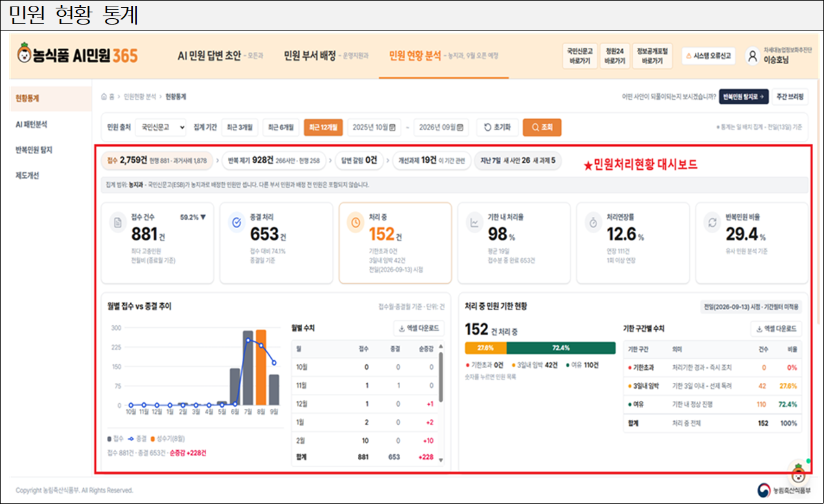Click the chart icon on 기한 내 처리율 card
The height and width of the screenshot is (504, 824).
click(x=475, y=223)
